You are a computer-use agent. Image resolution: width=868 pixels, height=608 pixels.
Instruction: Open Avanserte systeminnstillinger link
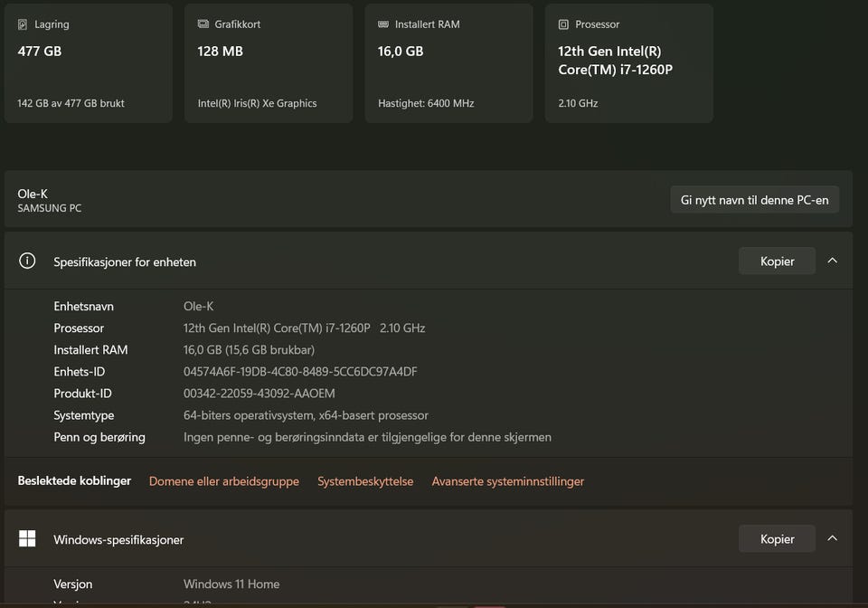pyautogui.click(x=508, y=481)
